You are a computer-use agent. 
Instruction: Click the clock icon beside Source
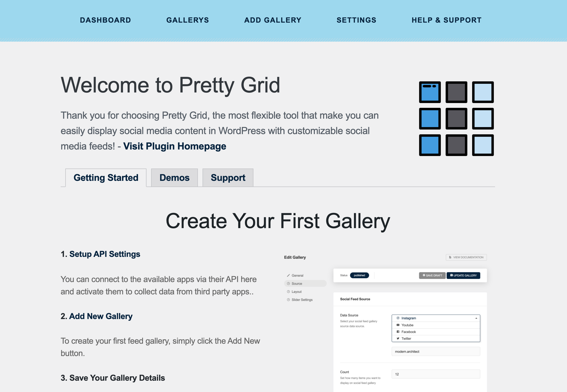288,284
